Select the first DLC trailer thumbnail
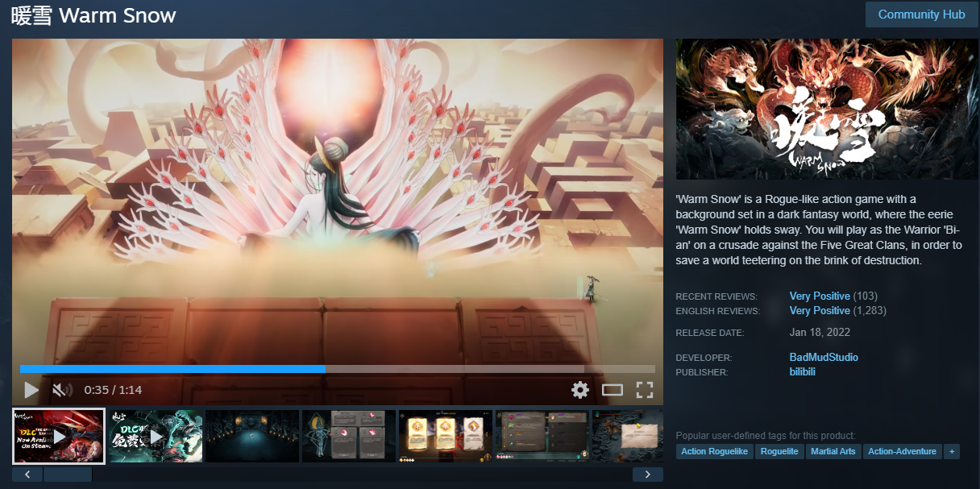980x489 pixels. [59, 436]
